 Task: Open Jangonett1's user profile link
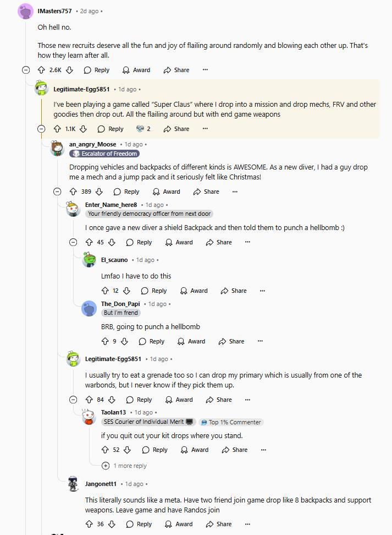[x=101, y=484]
